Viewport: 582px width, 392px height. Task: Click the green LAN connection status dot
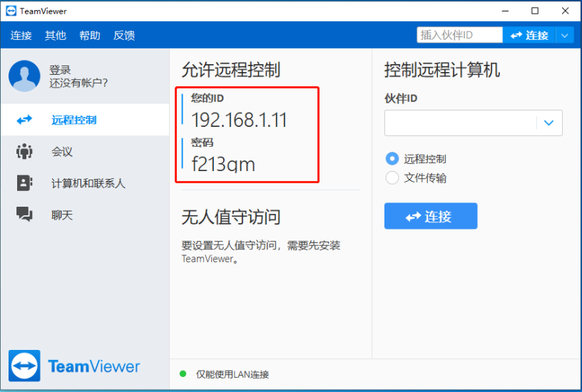(183, 373)
